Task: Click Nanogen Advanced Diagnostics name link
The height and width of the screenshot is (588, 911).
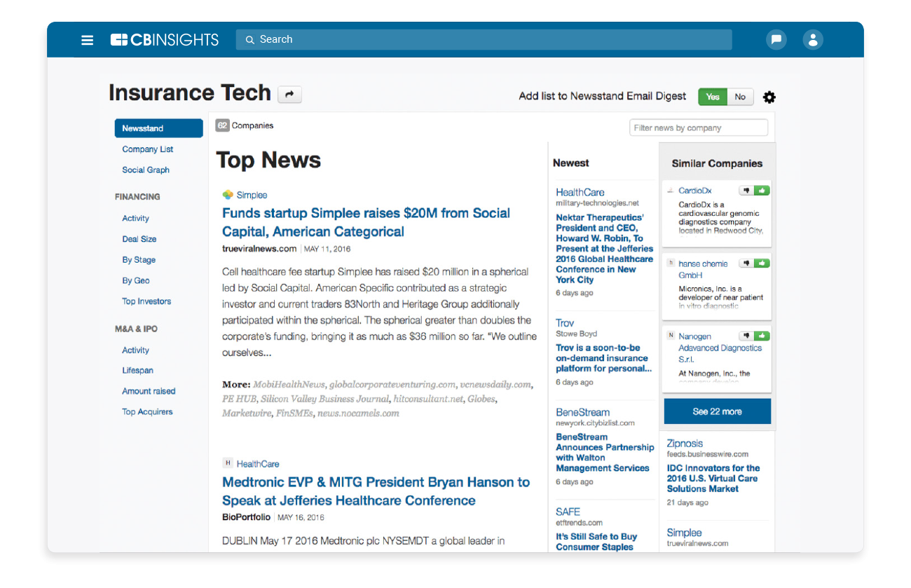Action: coord(720,348)
